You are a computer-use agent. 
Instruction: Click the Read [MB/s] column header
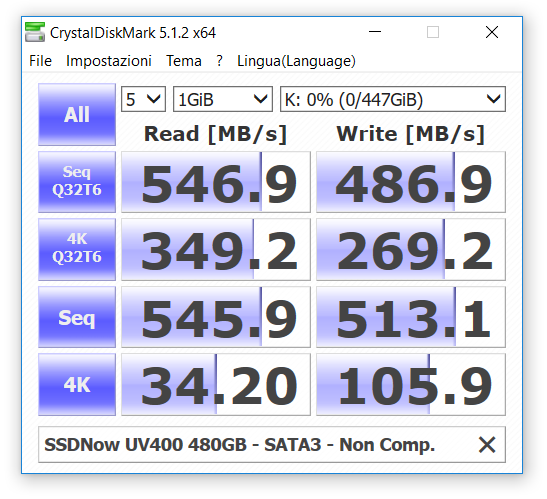coord(216,134)
